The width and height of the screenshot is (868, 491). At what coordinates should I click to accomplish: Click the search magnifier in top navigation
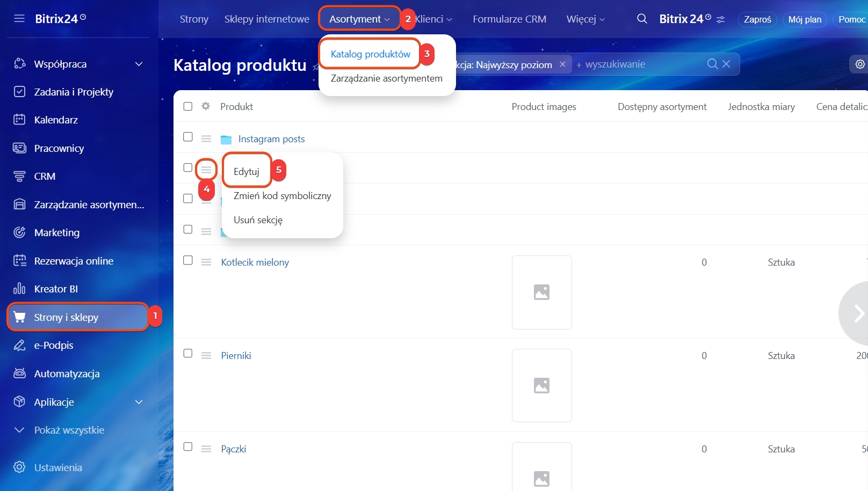click(x=642, y=19)
